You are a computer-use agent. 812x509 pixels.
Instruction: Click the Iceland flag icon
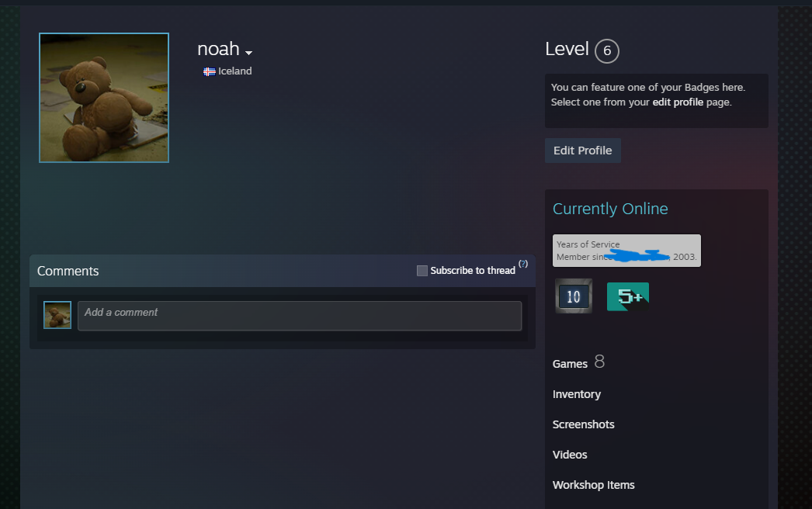click(209, 71)
